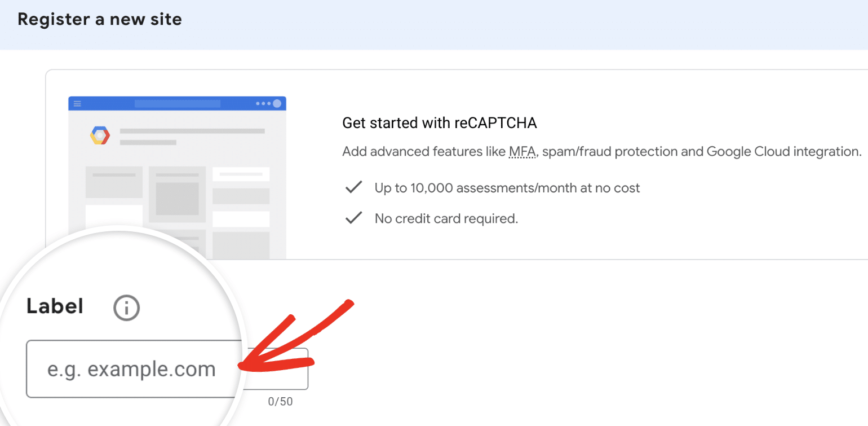The image size is (868, 426).
Task: Click "No credit card required." text
Action: tap(446, 218)
